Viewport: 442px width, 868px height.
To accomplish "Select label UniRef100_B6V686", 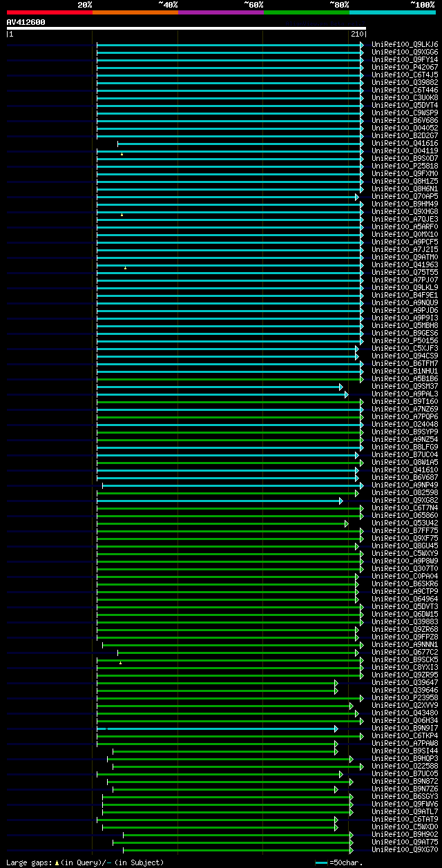I will coord(405,120).
